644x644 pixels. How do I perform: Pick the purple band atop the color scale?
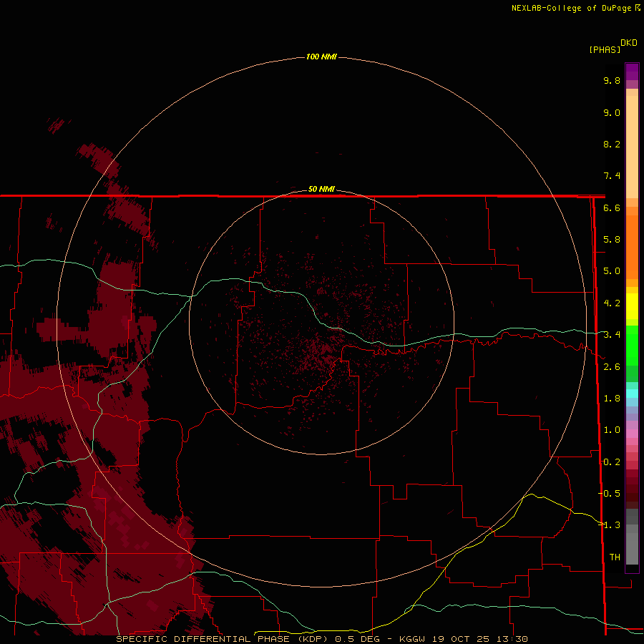(x=632, y=72)
